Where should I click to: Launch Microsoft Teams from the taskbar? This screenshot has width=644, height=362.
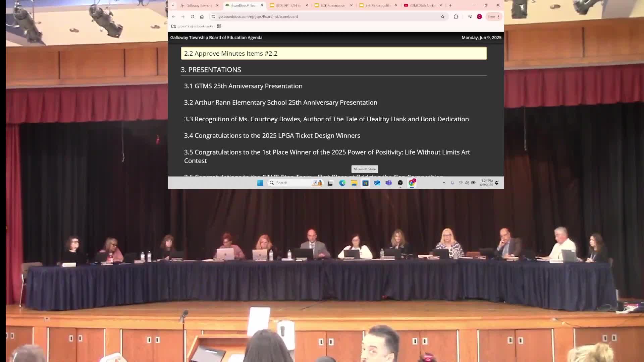tap(388, 183)
